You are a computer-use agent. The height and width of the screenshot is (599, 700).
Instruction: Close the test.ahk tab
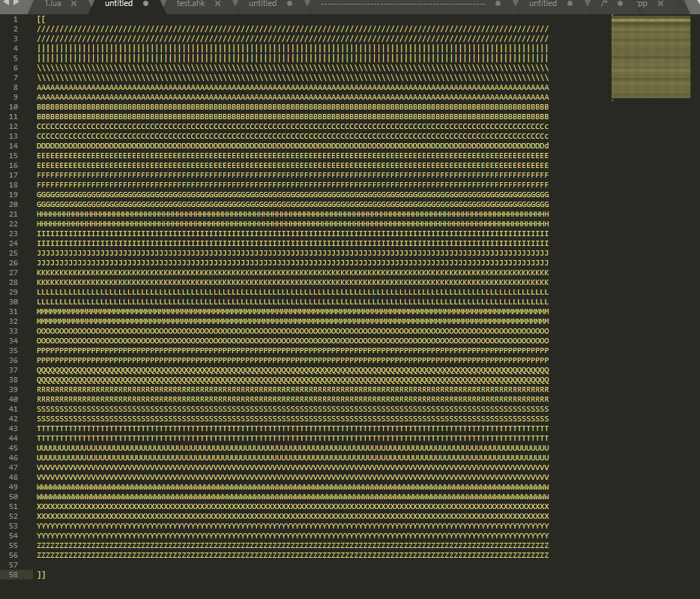click(x=217, y=4)
